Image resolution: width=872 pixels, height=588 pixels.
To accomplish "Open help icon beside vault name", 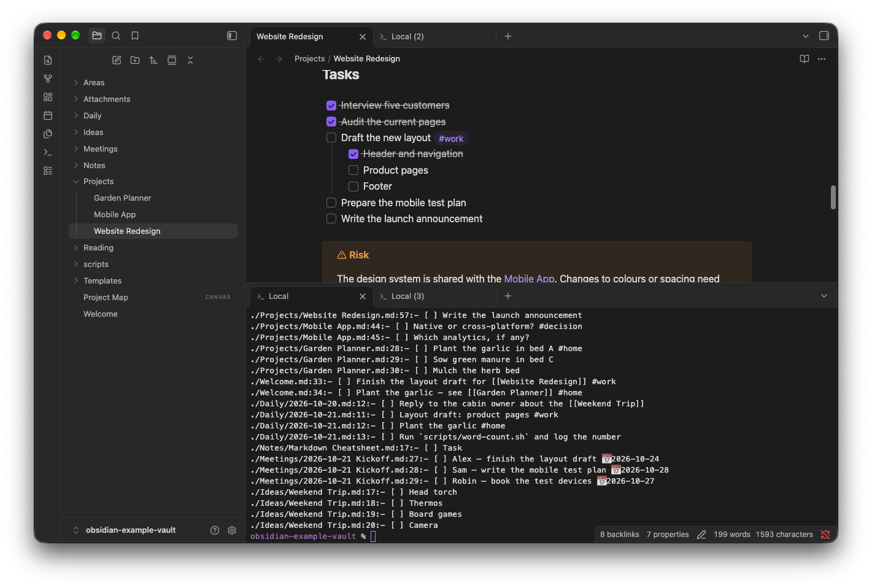I will coord(215,530).
